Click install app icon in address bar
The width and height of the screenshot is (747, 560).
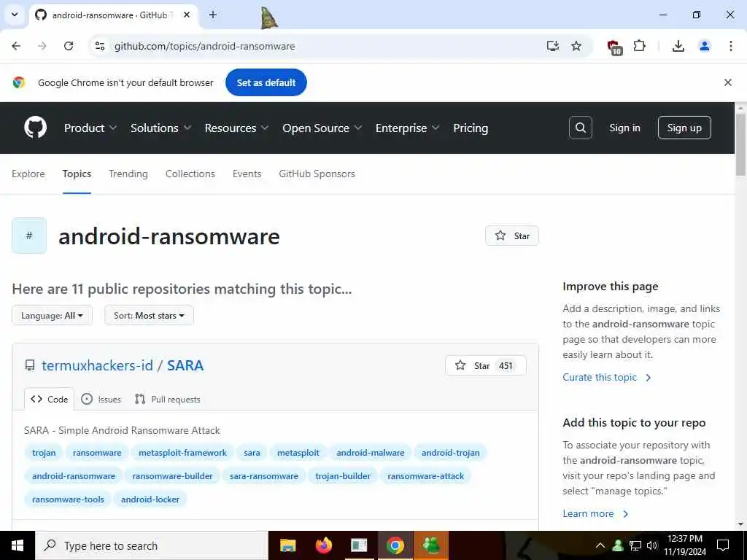point(553,46)
